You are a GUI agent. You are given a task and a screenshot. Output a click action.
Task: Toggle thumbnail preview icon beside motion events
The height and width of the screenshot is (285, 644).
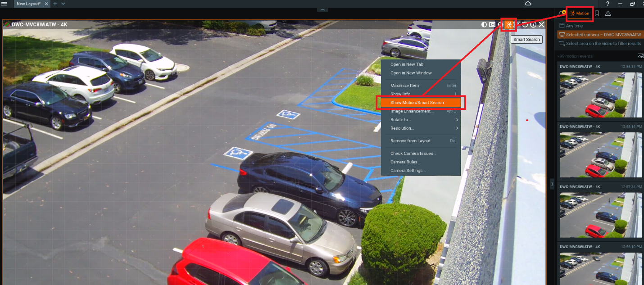640,56
